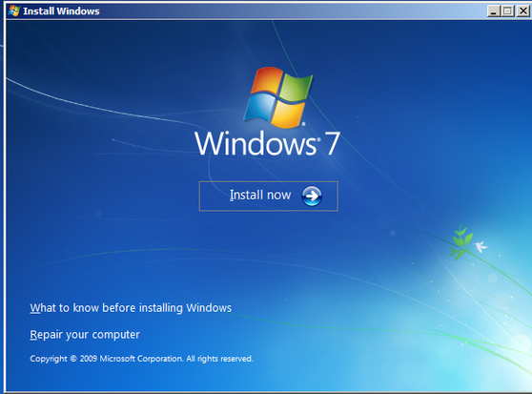Screen dimensions: 532x394
Task: Open the Repair your computer link
Action: point(85,335)
